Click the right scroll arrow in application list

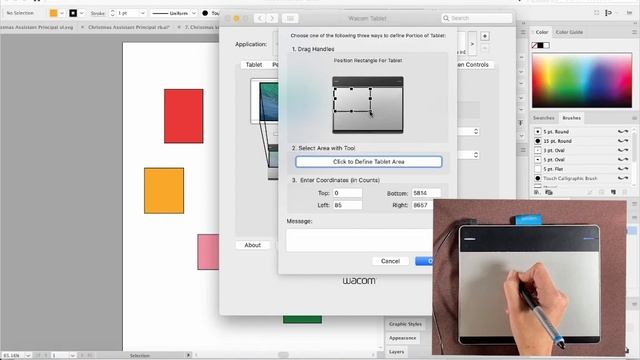[472, 44]
